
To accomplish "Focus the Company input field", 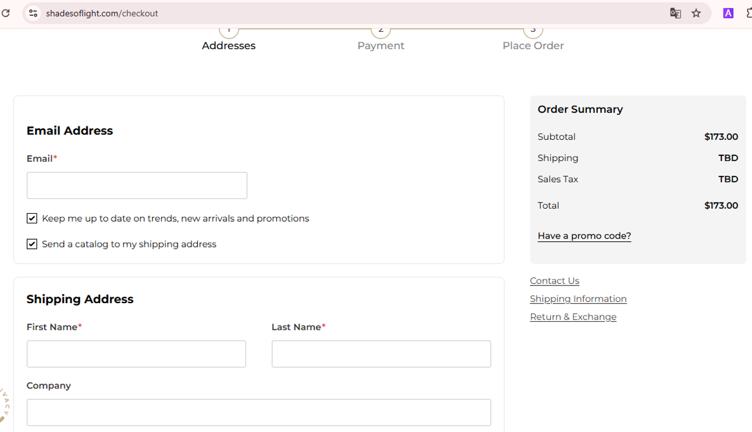I will (259, 412).
